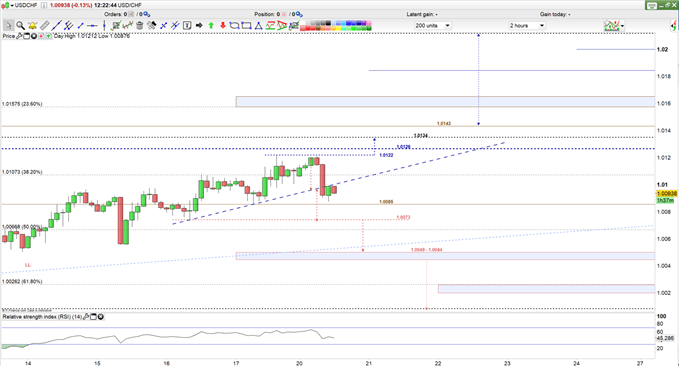This screenshot has height=366, width=679.
Task: Click the 1.0122 price level label
Action: 386,155
